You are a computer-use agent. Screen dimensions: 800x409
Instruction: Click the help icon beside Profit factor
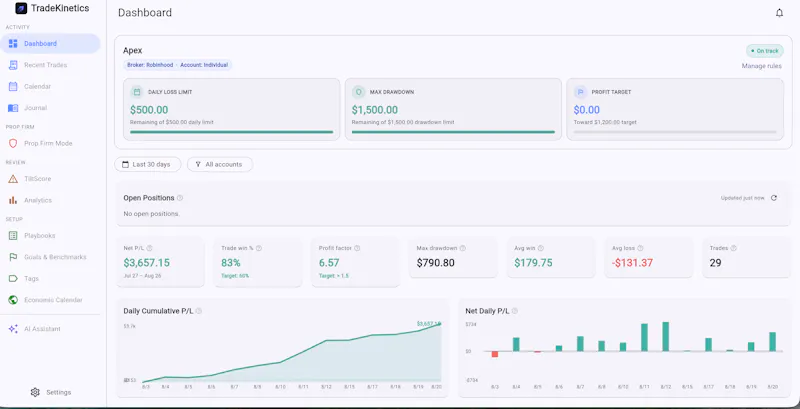pyautogui.click(x=357, y=248)
